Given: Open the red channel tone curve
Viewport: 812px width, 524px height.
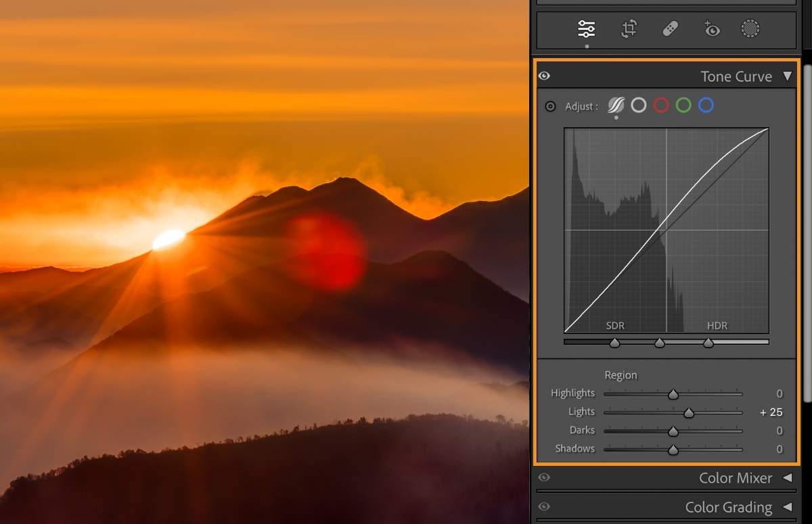Looking at the screenshot, I should [x=661, y=105].
